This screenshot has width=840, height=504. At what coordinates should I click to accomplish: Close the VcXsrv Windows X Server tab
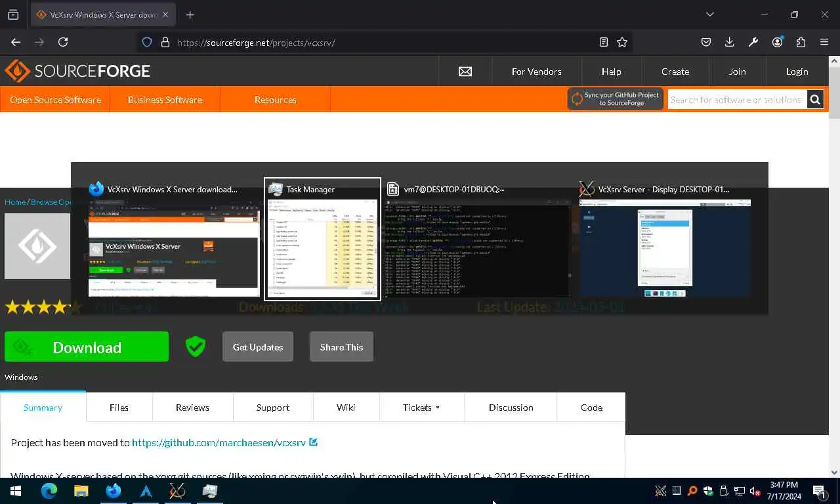pos(165,14)
